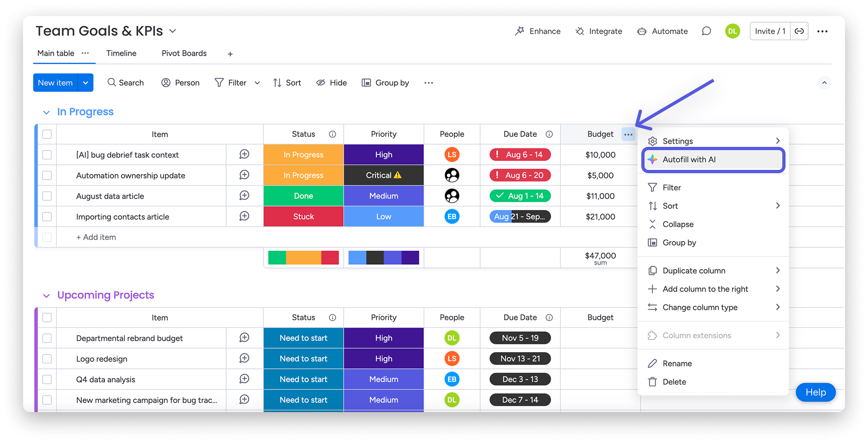Start a conversation on Logo redesign item

tap(244, 358)
